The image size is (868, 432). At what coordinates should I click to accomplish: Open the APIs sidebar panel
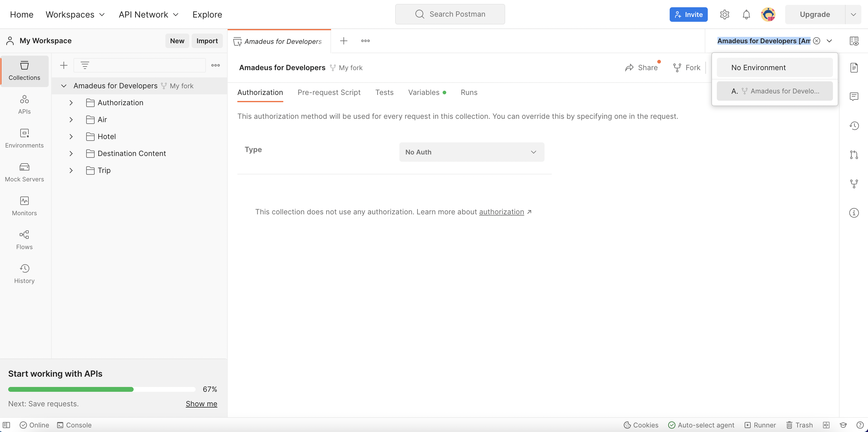click(x=24, y=105)
